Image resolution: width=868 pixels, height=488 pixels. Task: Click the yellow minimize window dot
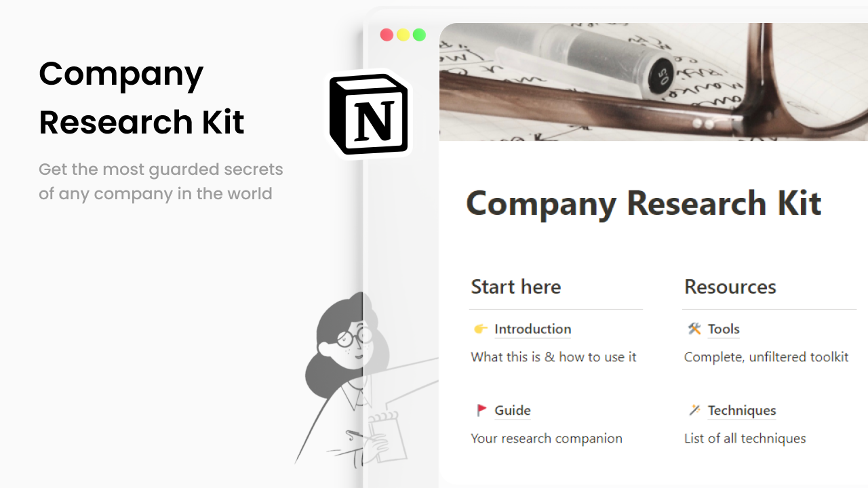pyautogui.click(x=403, y=35)
